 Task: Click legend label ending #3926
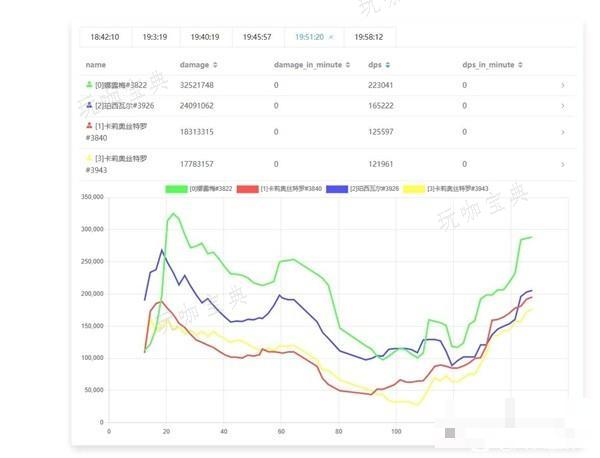coord(374,189)
